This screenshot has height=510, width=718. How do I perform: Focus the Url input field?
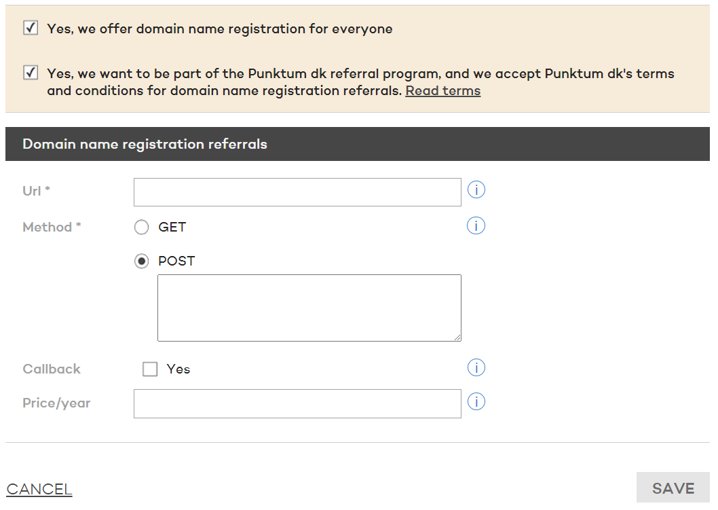tap(296, 192)
